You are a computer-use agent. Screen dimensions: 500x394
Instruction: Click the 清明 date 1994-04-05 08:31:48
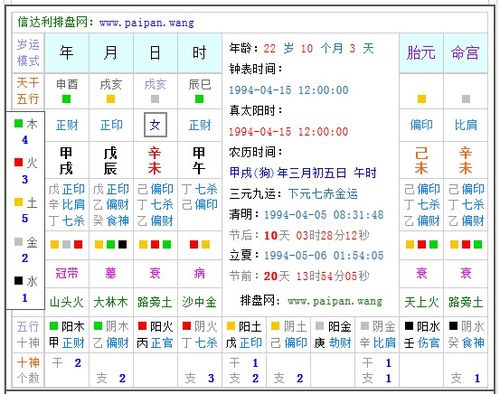click(324, 215)
